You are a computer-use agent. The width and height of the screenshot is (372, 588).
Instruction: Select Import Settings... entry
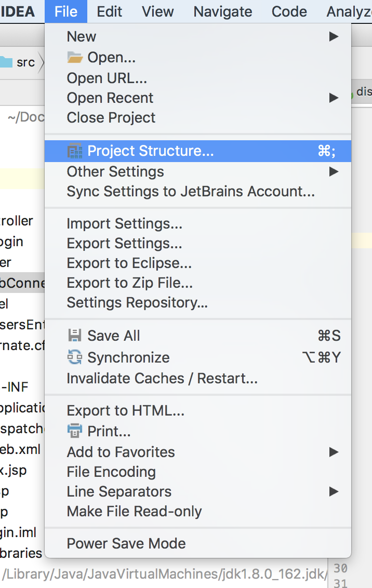(197, 223)
